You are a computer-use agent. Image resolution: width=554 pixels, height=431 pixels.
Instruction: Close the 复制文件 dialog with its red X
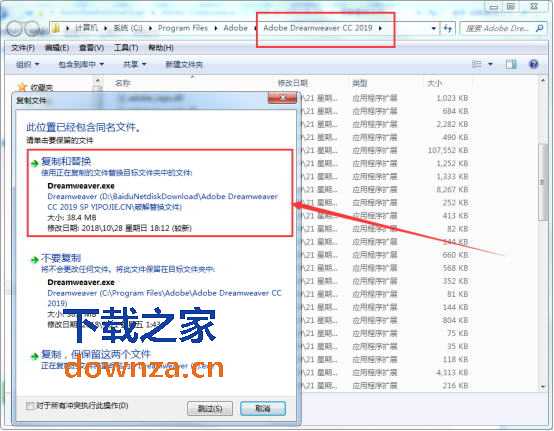[282, 98]
